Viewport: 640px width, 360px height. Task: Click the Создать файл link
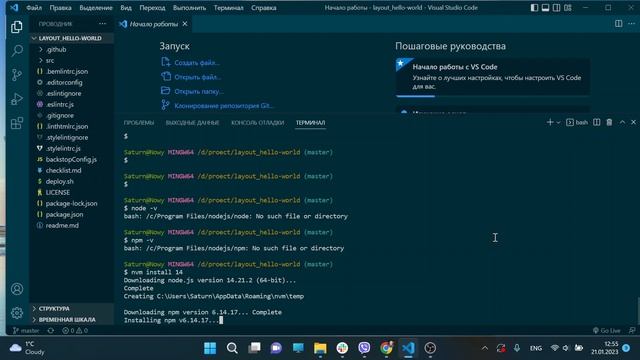(197, 63)
